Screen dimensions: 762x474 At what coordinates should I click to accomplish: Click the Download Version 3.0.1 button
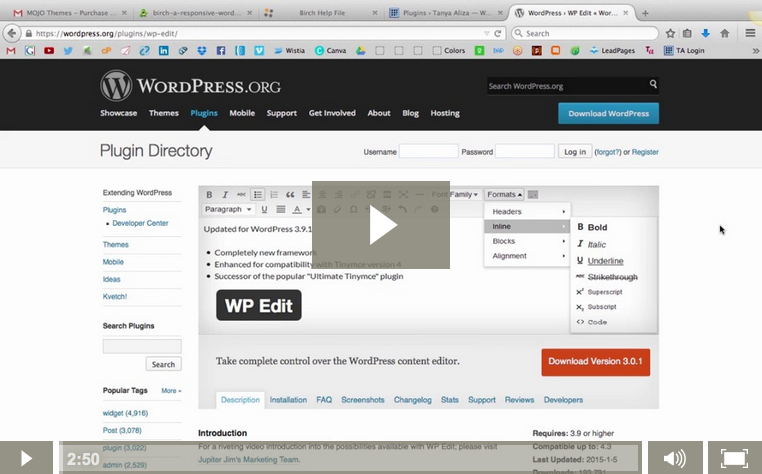point(595,362)
